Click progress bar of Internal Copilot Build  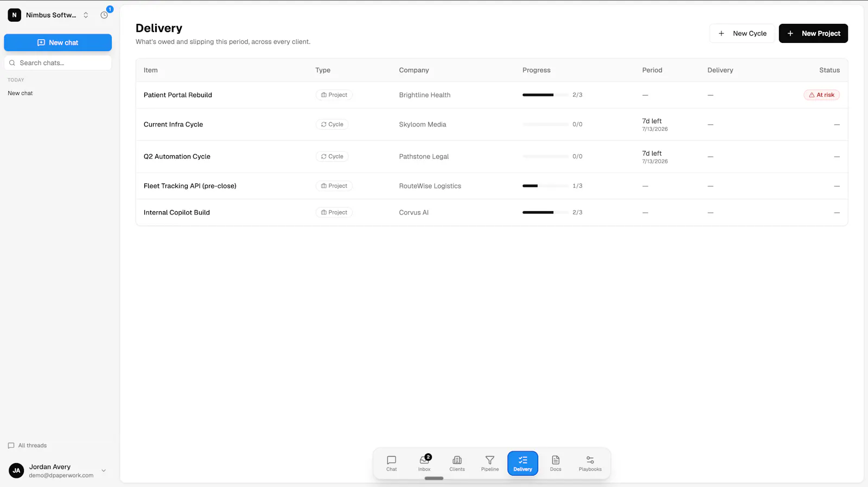[x=545, y=212]
